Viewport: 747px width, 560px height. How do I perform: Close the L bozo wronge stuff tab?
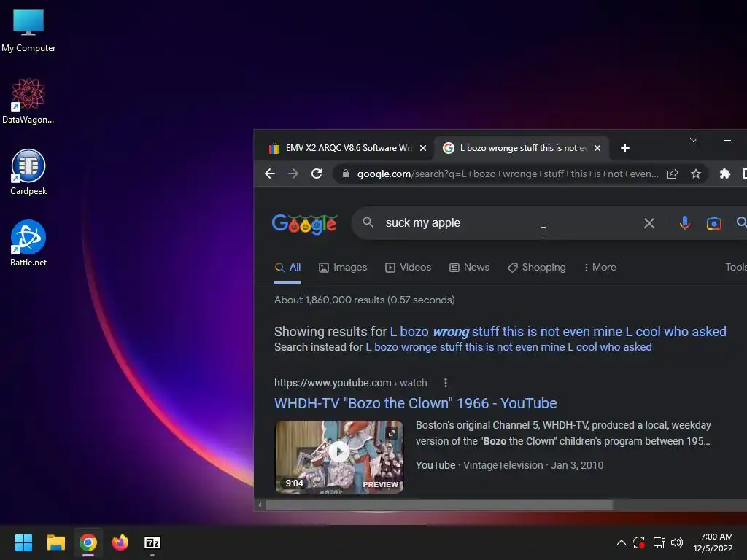(x=597, y=148)
